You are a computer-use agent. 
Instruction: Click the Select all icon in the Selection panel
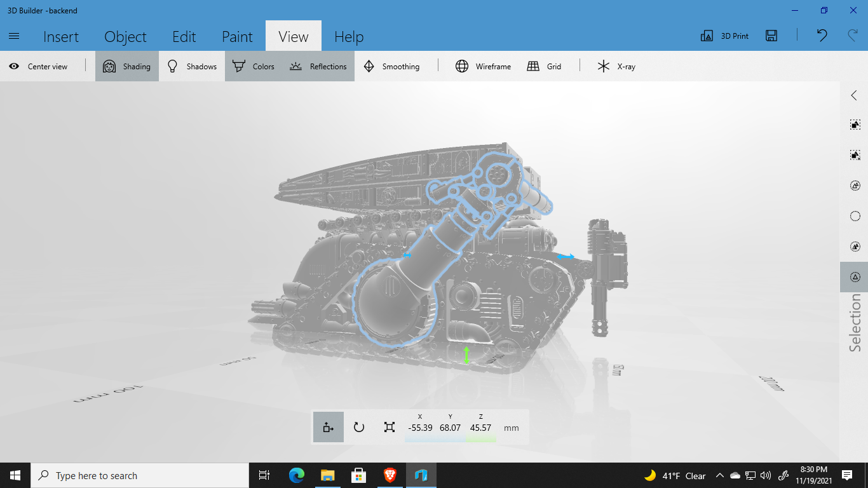tap(855, 125)
